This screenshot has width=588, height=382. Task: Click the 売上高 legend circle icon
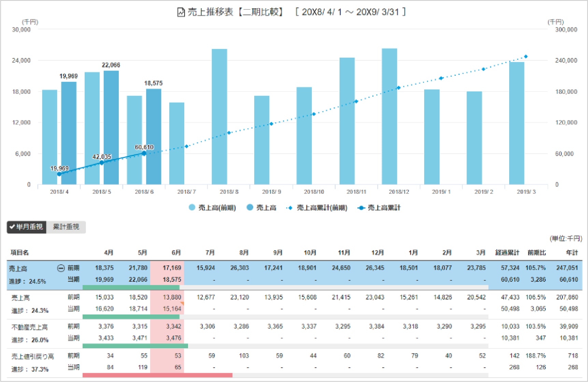(x=250, y=207)
